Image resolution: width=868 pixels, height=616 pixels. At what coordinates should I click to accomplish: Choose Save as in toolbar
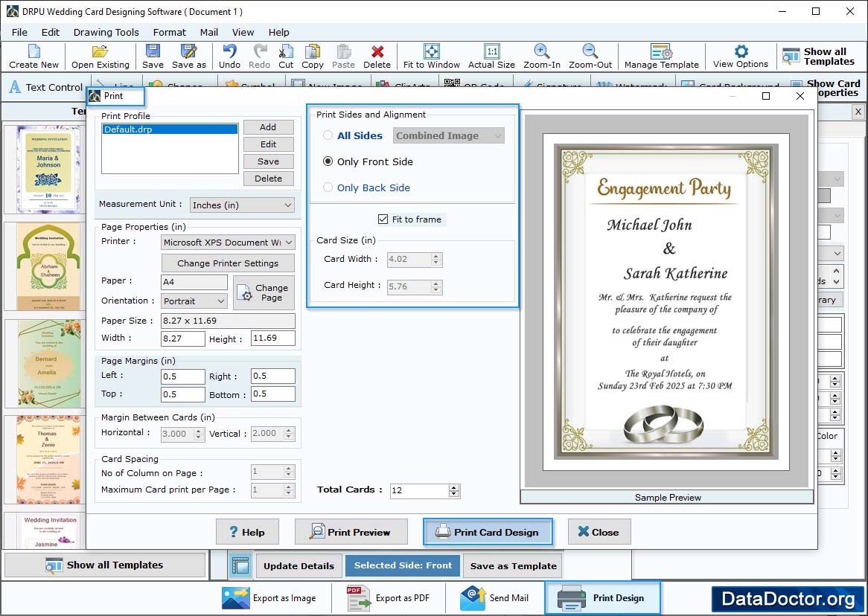coord(189,57)
